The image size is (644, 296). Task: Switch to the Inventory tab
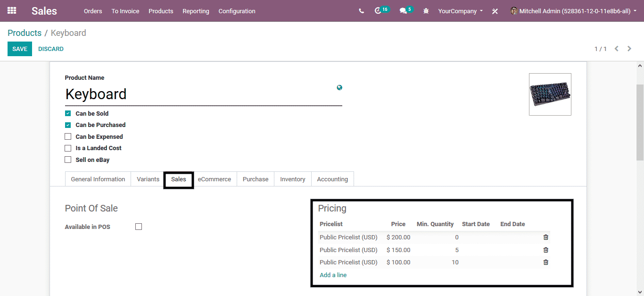pyautogui.click(x=292, y=179)
